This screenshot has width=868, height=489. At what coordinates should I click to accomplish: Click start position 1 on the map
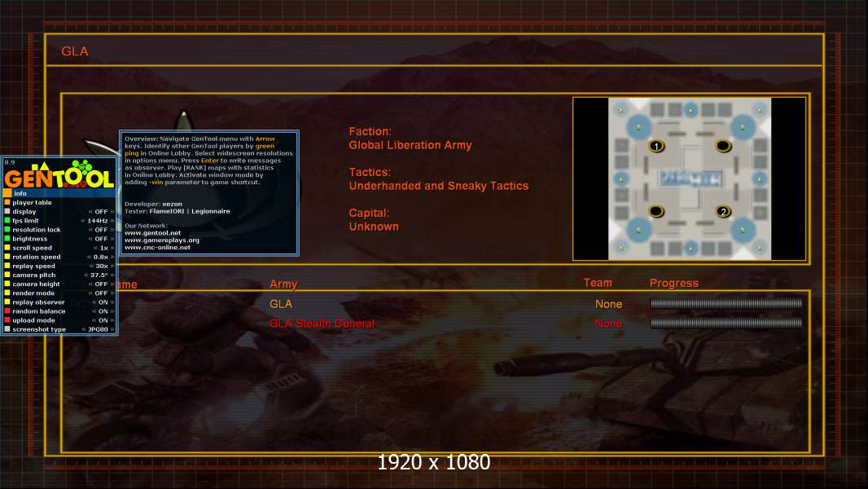click(x=656, y=146)
